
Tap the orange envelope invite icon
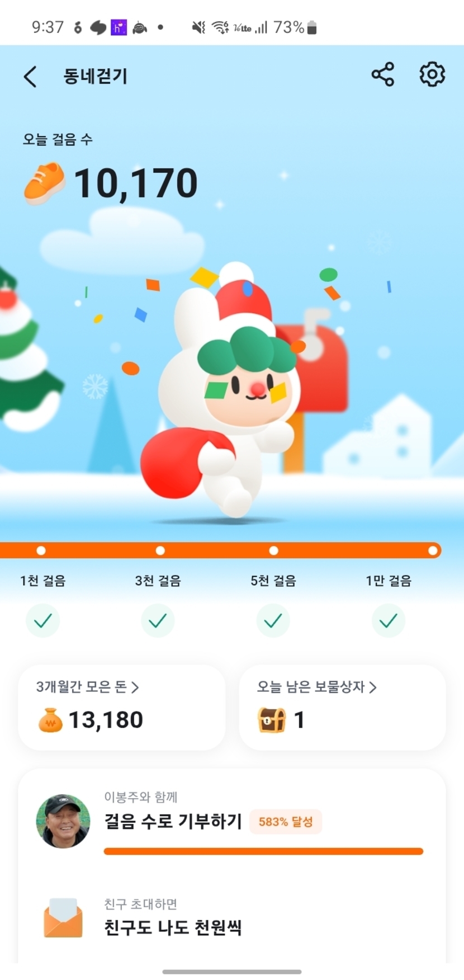[x=63, y=918]
